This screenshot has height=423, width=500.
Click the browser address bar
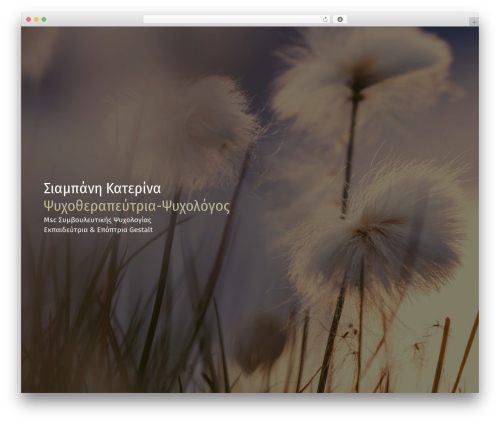tap(236, 19)
